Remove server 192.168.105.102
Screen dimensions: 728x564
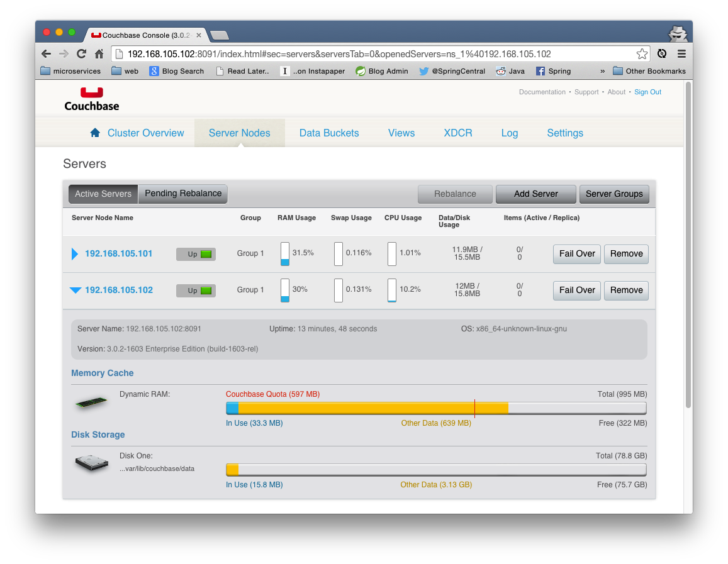click(626, 290)
